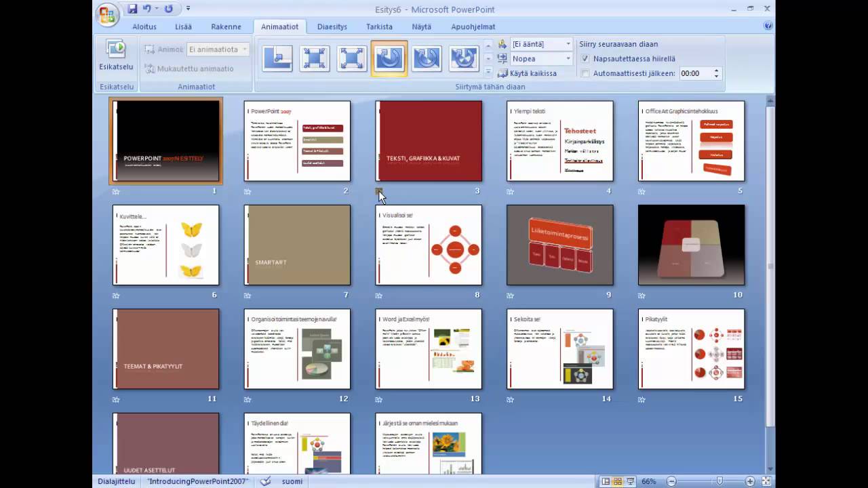
Task: Expand the full transition gallery
Action: (488, 71)
